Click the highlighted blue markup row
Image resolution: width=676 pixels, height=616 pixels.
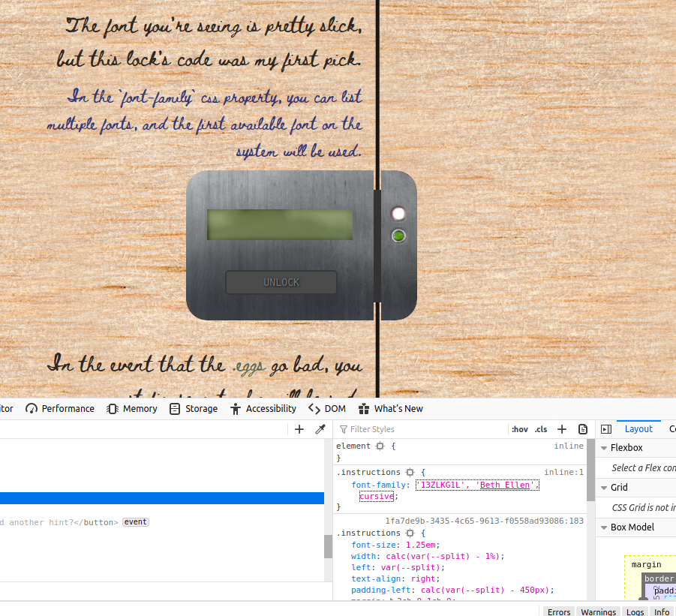[x=161, y=498]
